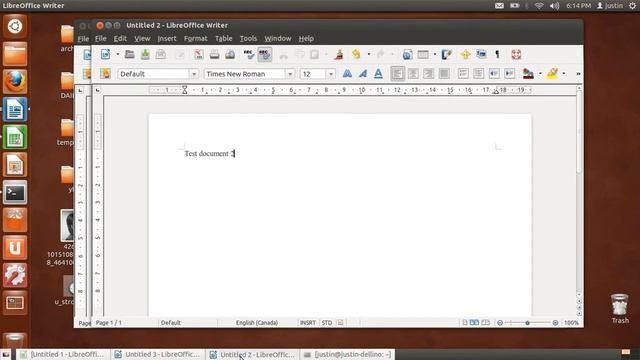640x360 pixels.
Task: Open the Table menu
Action: 224,38
